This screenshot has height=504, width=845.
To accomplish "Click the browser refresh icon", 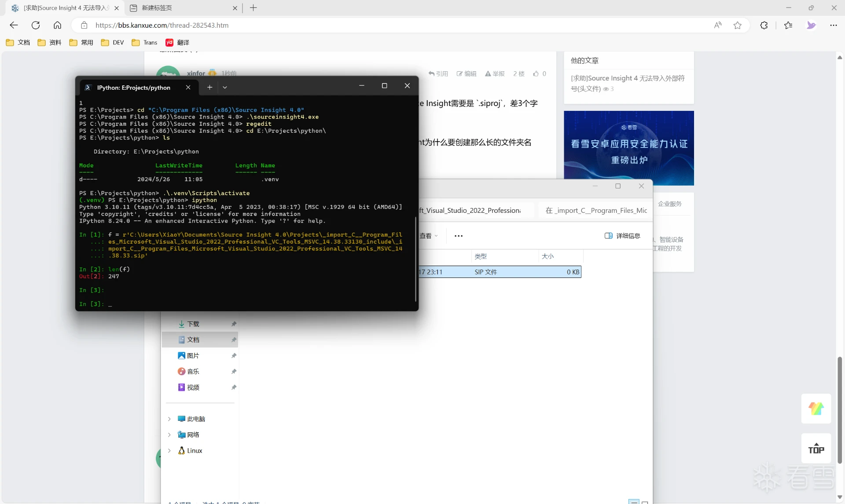I will pyautogui.click(x=36, y=25).
